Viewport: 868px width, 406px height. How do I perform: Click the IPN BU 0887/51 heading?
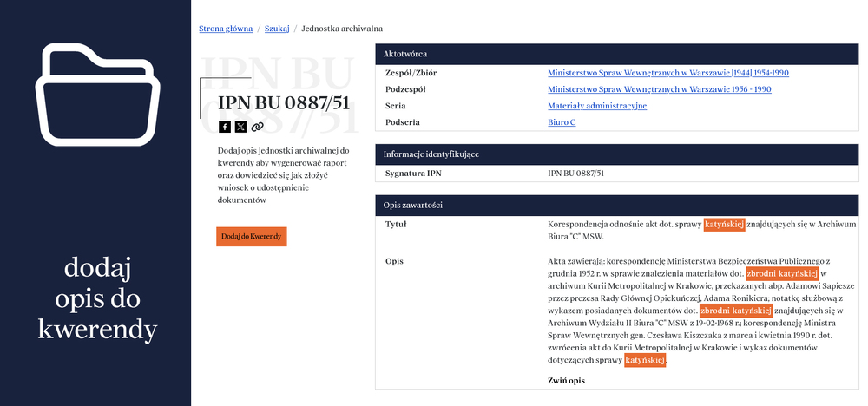tap(283, 103)
